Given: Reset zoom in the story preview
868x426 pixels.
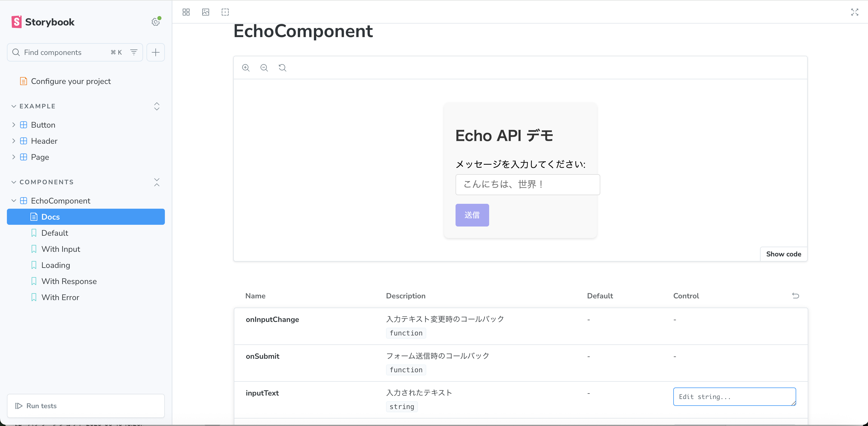Looking at the screenshot, I should click(282, 68).
